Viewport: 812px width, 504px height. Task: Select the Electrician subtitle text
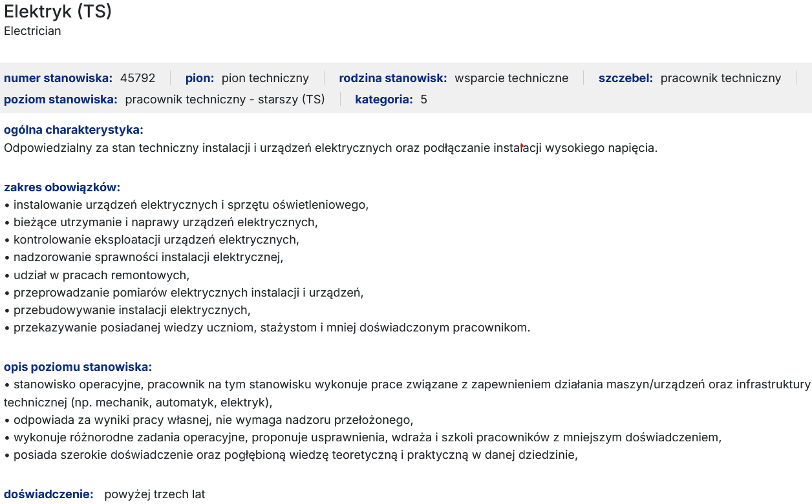[x=32, y=31]
